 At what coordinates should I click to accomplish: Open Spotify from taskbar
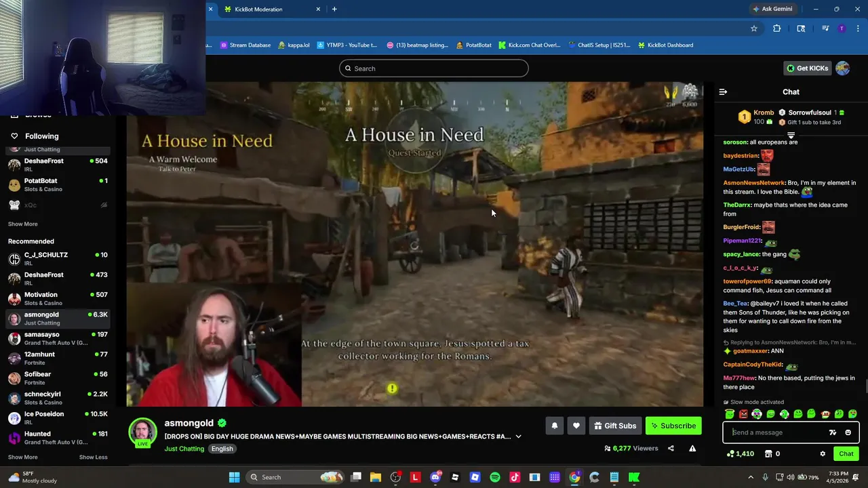click(495, 477)
